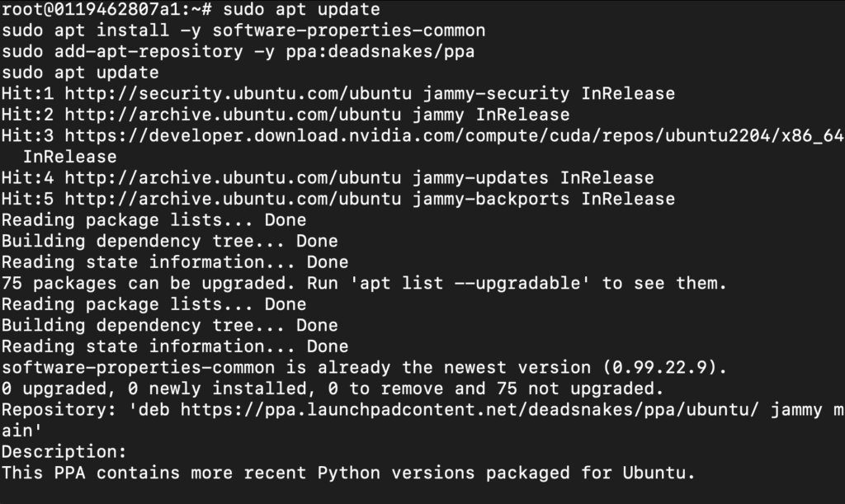The height and width of the screenshot is (504, 845).
Task: Click the wrapped 'InRelease' continuation line
Action: 69,157
